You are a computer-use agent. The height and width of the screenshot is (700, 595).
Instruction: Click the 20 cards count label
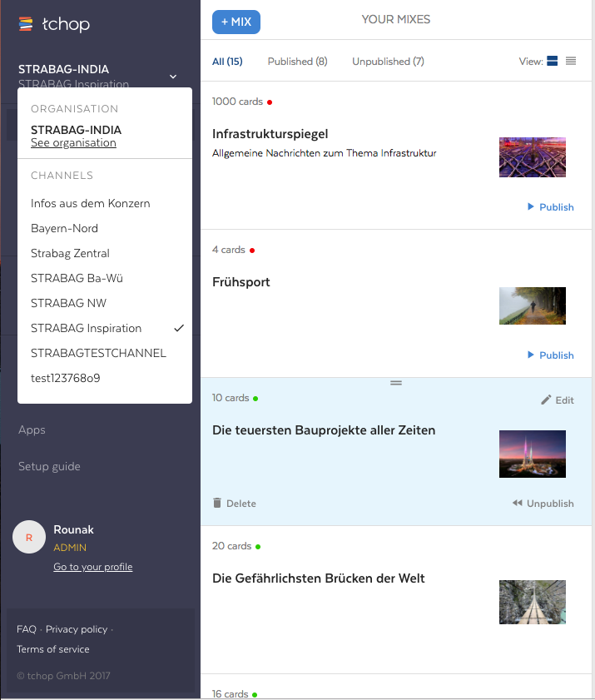pos(231,546)
